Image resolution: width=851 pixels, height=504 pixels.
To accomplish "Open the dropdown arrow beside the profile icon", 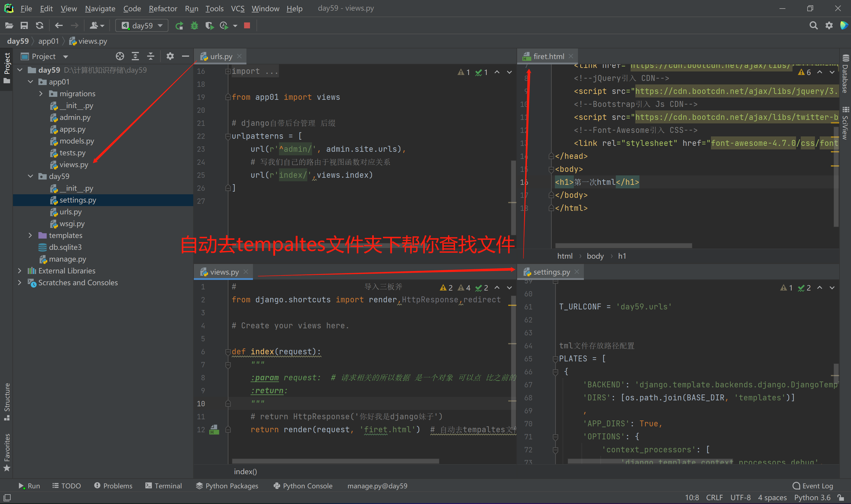I will pyautogui.click(x=235, y=26).
